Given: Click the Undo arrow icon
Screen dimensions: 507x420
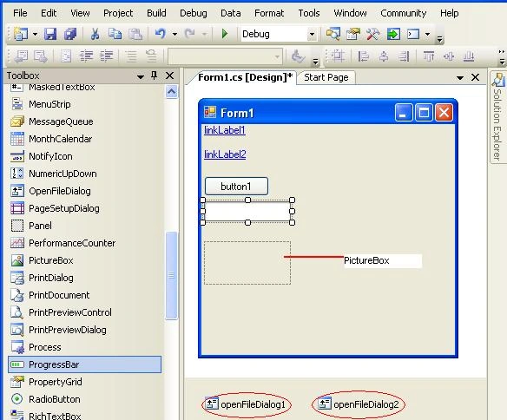Looking at the screenshot, I should (x=161, y=34).
